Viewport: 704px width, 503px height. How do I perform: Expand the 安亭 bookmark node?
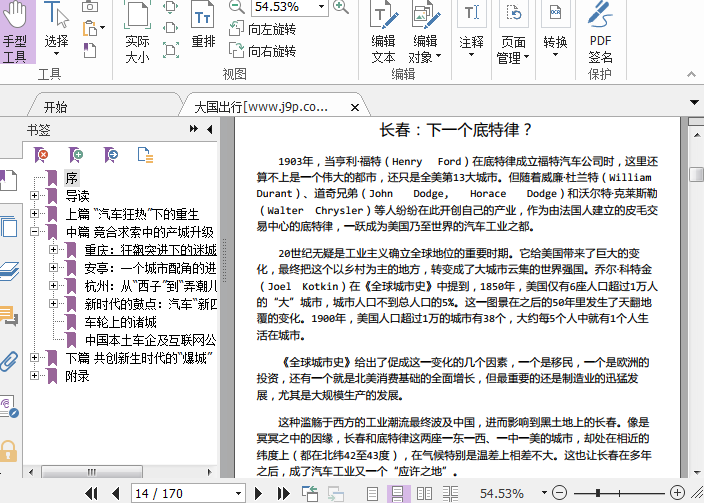point(53,268)
